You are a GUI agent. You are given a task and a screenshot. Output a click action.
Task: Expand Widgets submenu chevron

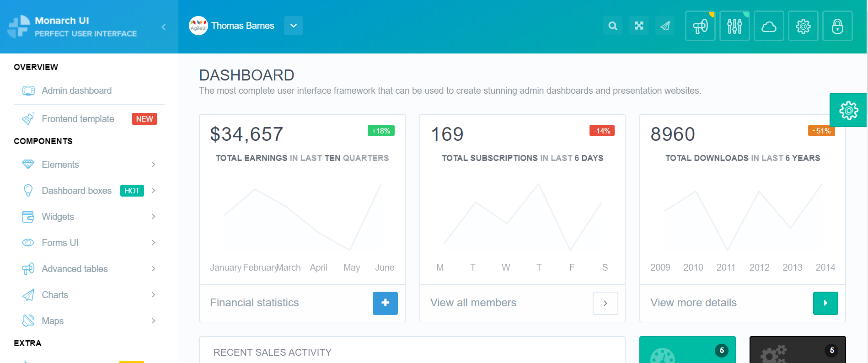point(154,216)
